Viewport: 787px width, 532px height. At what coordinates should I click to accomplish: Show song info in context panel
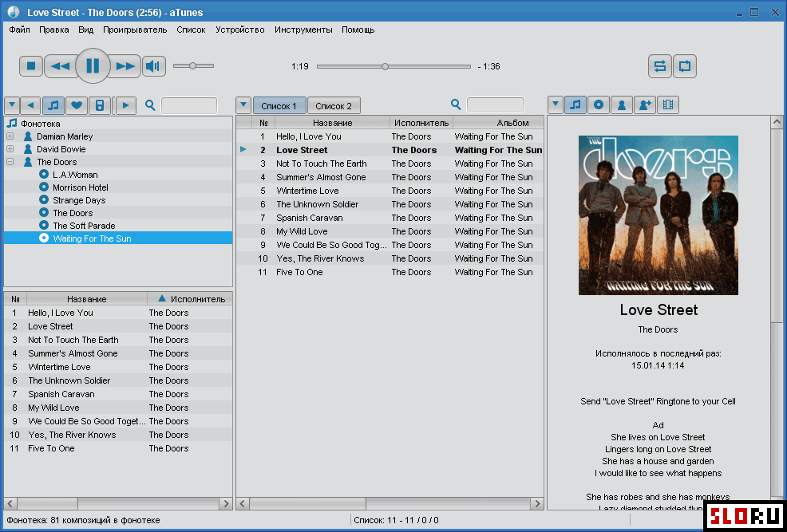pyautogui.click(x=575, y=104)
